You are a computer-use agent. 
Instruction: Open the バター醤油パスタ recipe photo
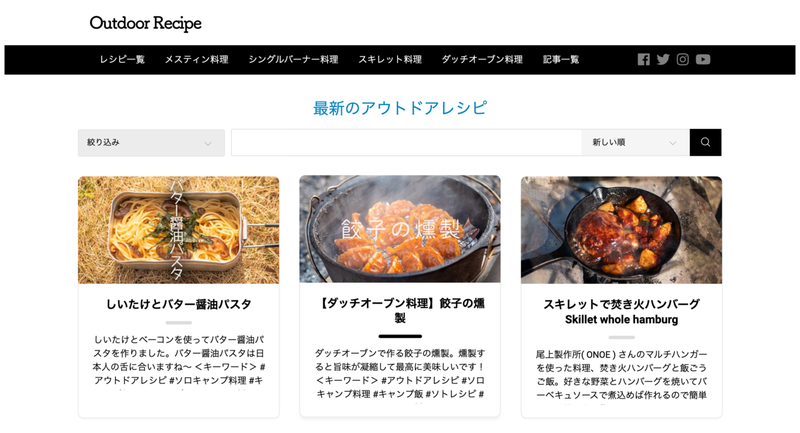(x=179, y=230)
